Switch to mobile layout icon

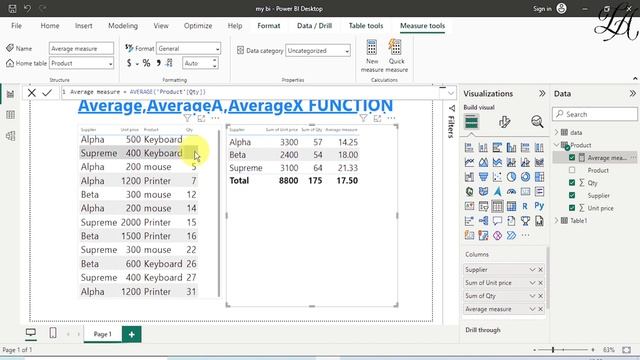pyautogui.click(x=53, y=333)
